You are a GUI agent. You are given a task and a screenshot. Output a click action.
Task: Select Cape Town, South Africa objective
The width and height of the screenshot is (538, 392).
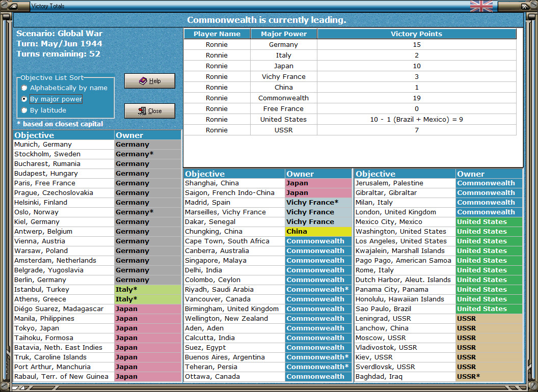coord(234,241)
